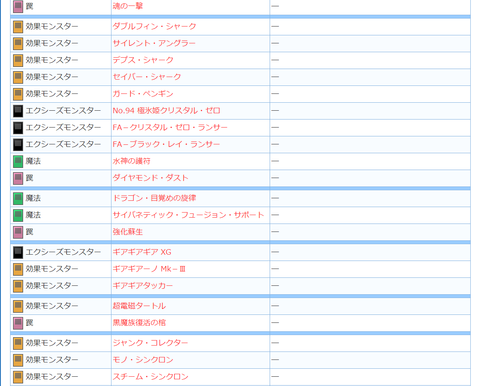Click the orange monster icon in スチーム・シンクロン row
This screenshot has width=480, height=386.
click(x=18, y=377)
